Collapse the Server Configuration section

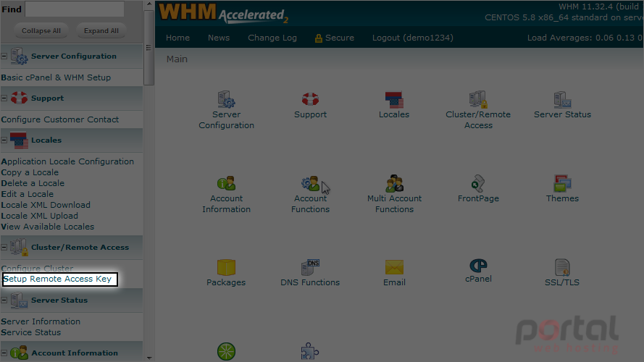pyautogui.click(x=4, y=56)
